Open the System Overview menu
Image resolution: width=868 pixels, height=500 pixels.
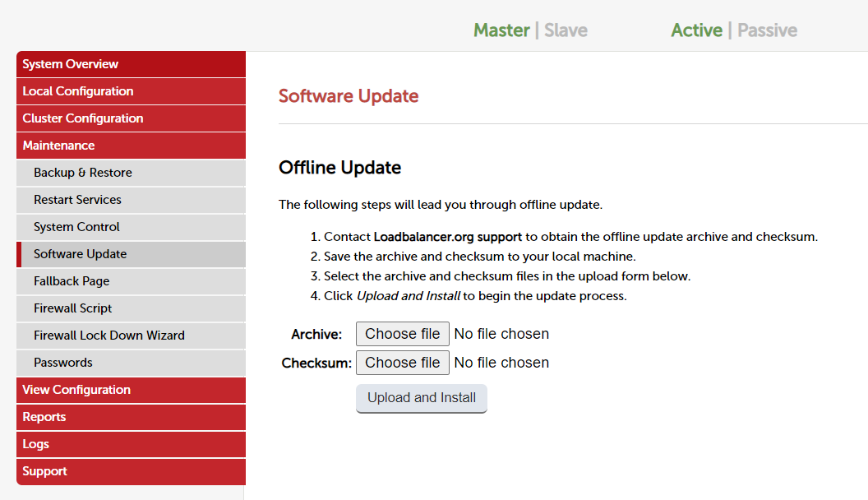[132, 64]
